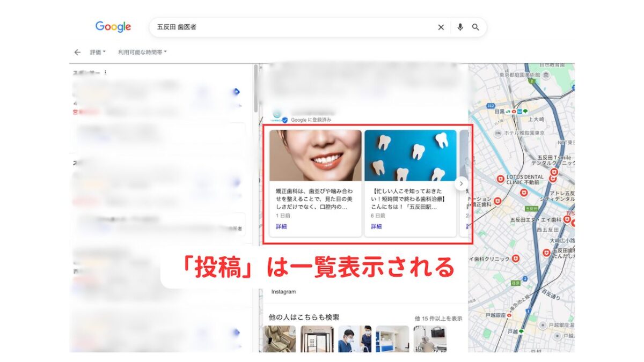This screenshot has width=644, height=362.
Task: Click the 歯科クリニック pin on the map
Action: (516, 259)
